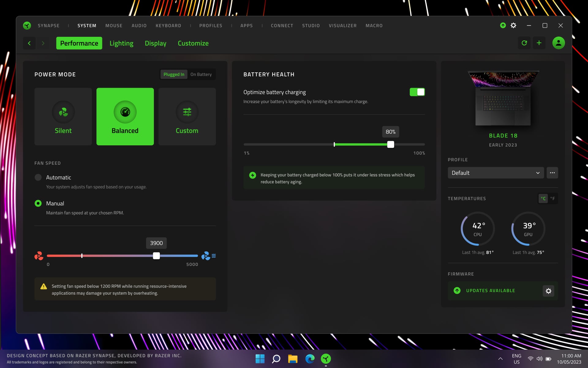This screenshot has width=588, height=368.
Task: Click the battery icon in system tray
Action: click(x=548, y=359)
